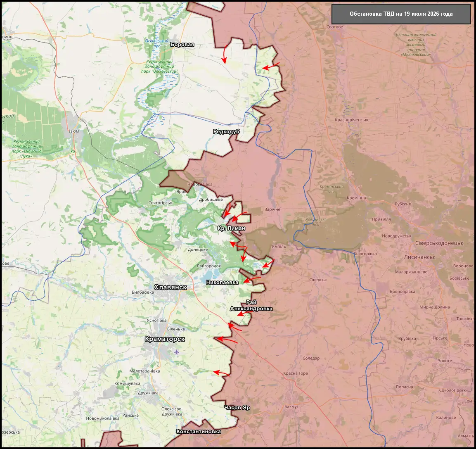Click the Боровая label
This screenshot has width=476, height=449.
coord(182,45)
